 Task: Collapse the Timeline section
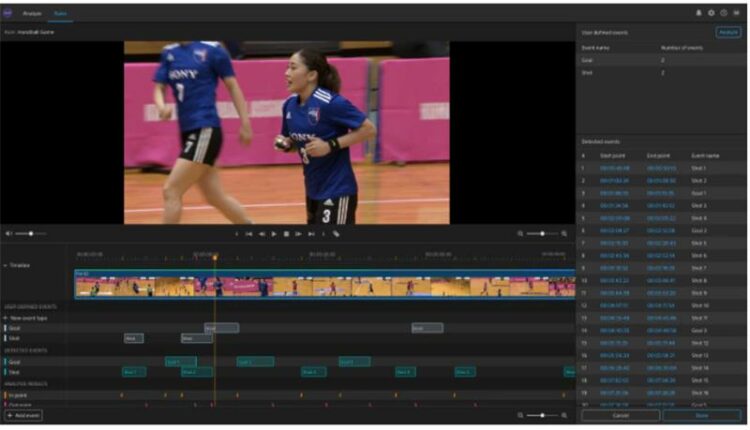pyautogui.click(x=5, y=265)
